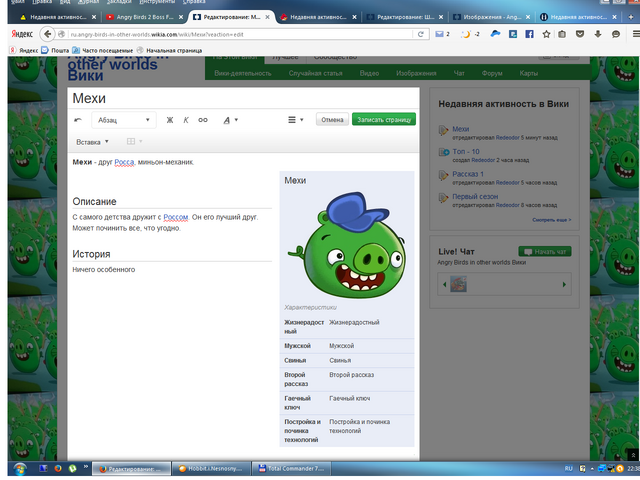Switch to Редактирование: Ш... tab
The height and width of the screenshot is (480, 640).
405,17
